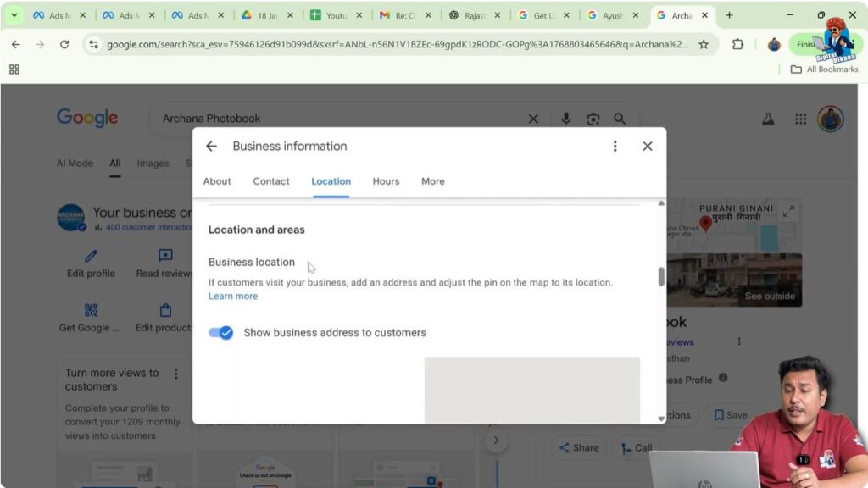The height and width of the screenshot is (488, 868).
Task: Open Google Lens image search icon
Action: [x=592, y=119]
